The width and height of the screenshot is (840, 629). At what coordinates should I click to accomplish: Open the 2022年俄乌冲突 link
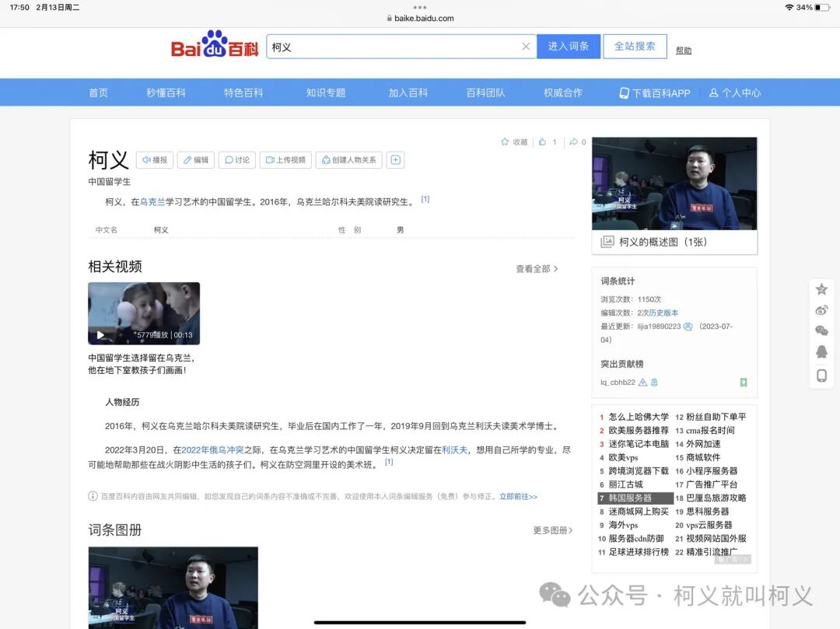[x=212, y=449]
